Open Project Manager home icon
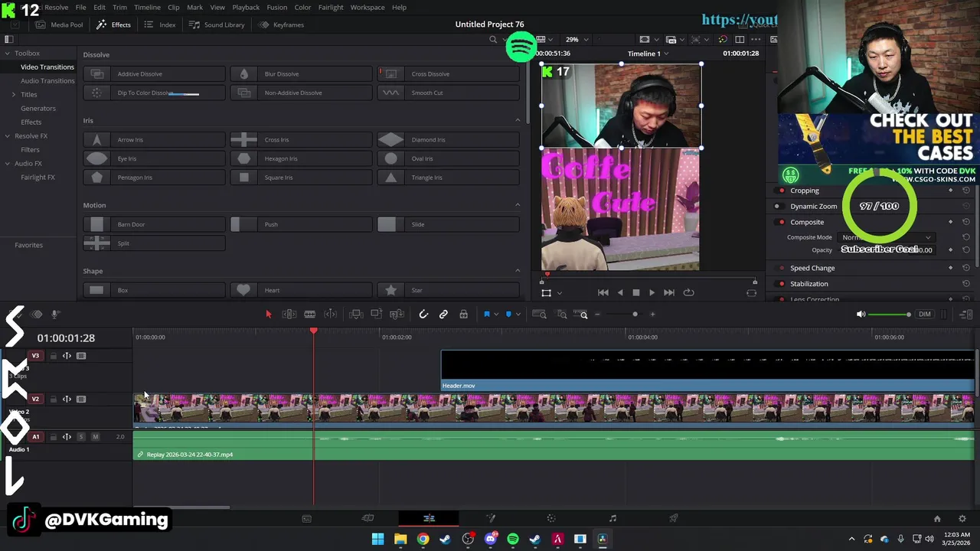The image size is (980, 551). 937,519
